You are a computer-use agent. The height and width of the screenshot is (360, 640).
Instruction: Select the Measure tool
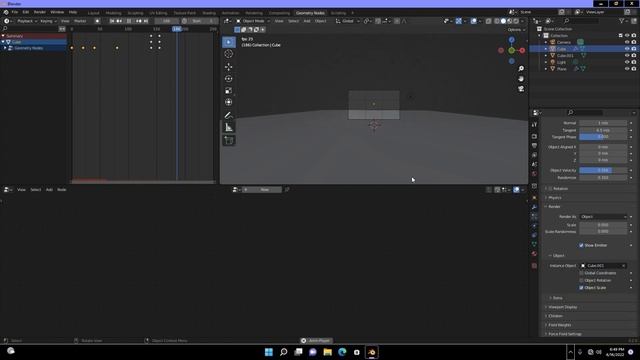(x=229, y=128)
